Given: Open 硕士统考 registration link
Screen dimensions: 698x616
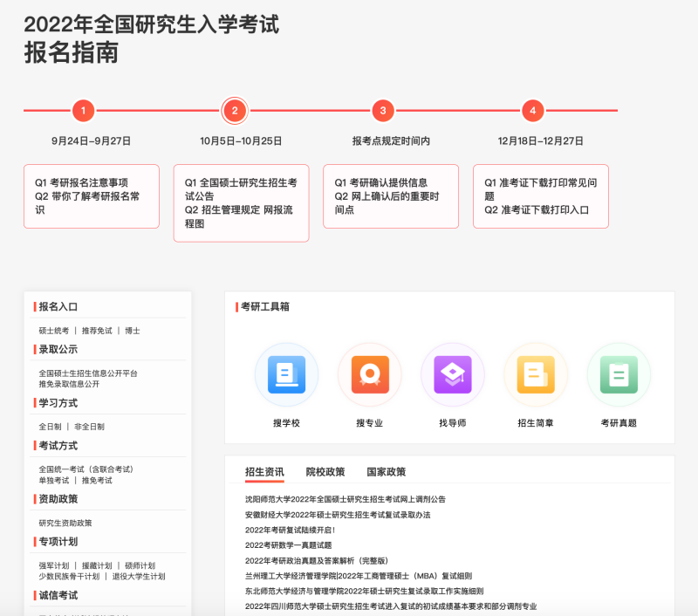Looking at the screenshot, I should pyautogui.click(x=53, y=331).
